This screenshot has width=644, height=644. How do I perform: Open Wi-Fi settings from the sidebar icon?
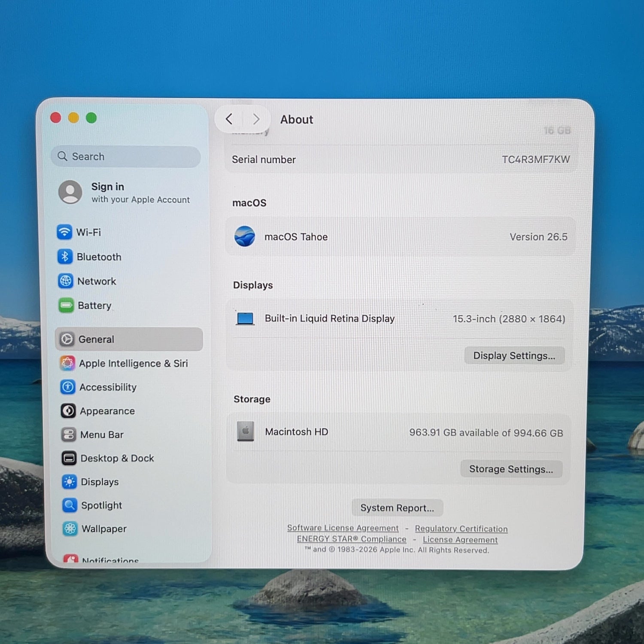coord(64,232)
